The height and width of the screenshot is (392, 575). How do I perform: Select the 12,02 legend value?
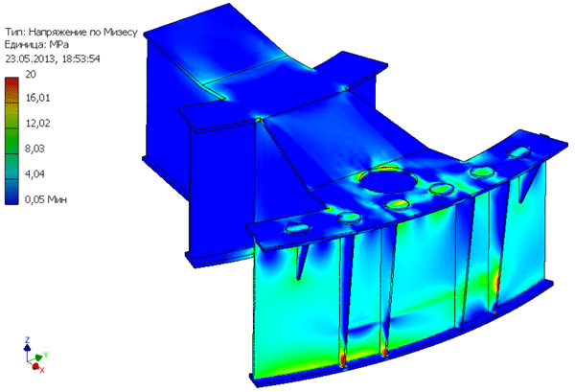pyautogui.click(x=37, y=123)
